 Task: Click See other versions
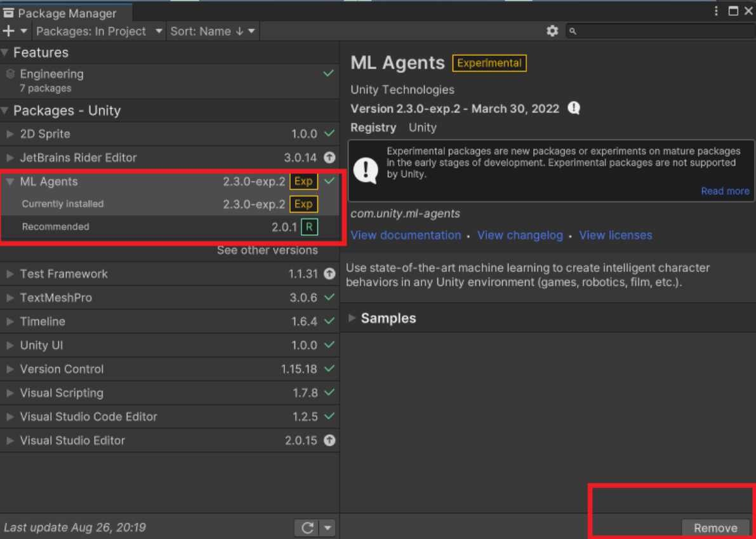267,250
